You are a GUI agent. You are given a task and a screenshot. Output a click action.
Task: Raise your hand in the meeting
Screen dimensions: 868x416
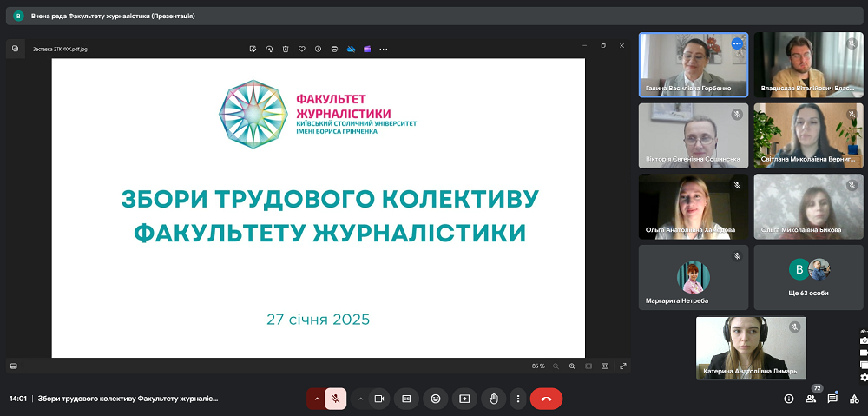[x=494, y=399]
